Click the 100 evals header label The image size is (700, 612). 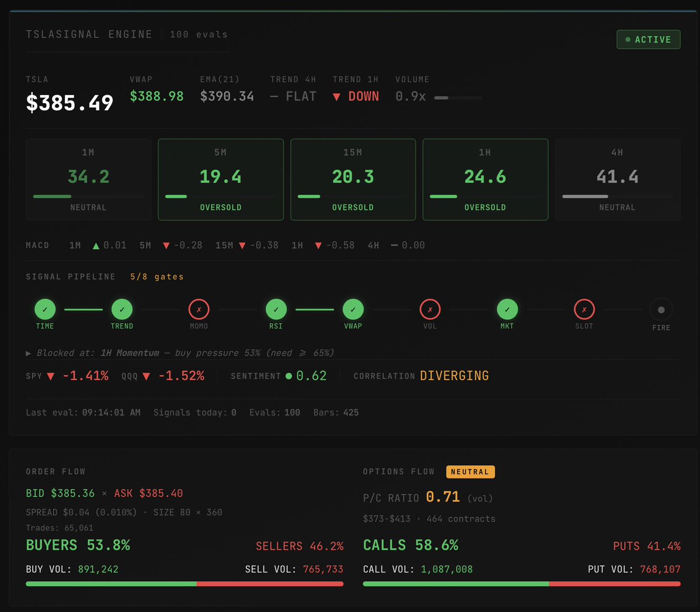(198, 34)
